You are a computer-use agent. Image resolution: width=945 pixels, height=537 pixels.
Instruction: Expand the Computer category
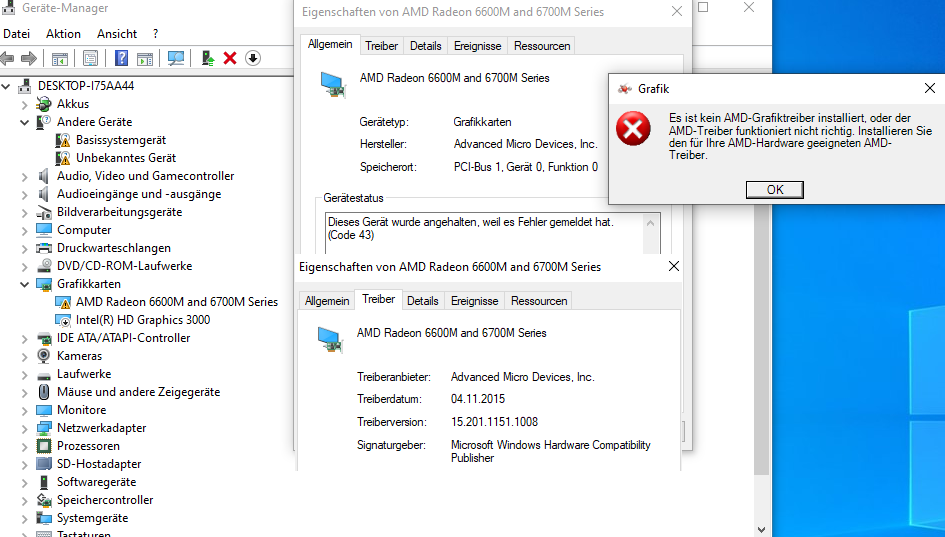click(25, 231)
